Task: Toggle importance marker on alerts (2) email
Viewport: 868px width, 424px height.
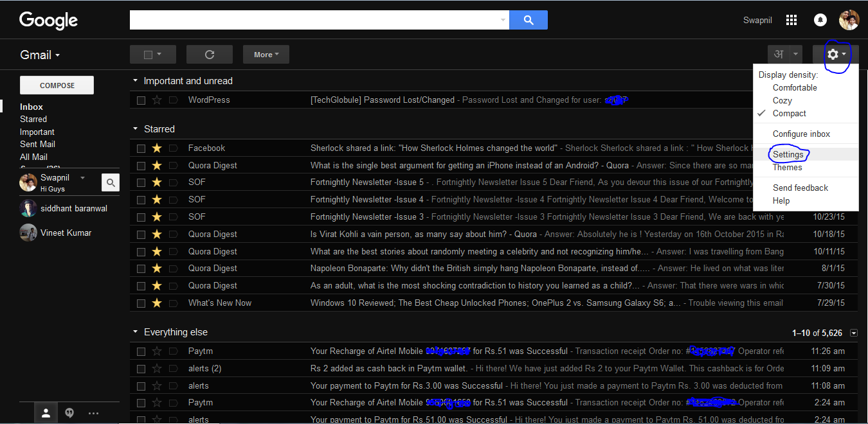Action: coord(173,369)
